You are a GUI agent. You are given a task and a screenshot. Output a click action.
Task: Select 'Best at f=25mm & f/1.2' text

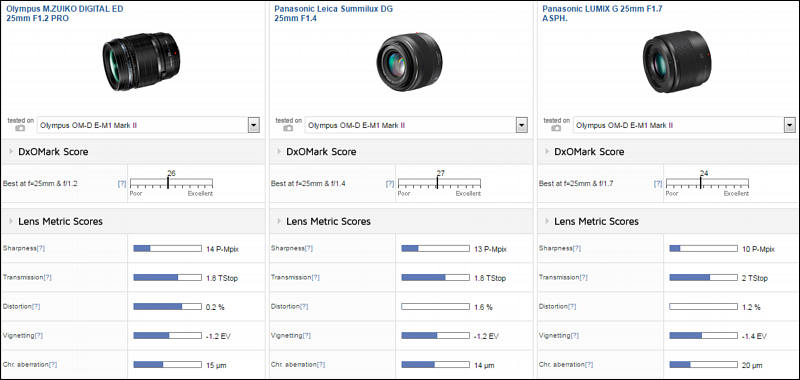pyautogui.click(x=40, y=184)
